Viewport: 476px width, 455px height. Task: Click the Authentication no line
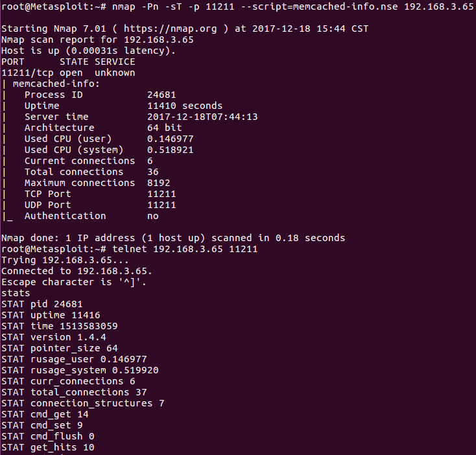tap(91, 216)
